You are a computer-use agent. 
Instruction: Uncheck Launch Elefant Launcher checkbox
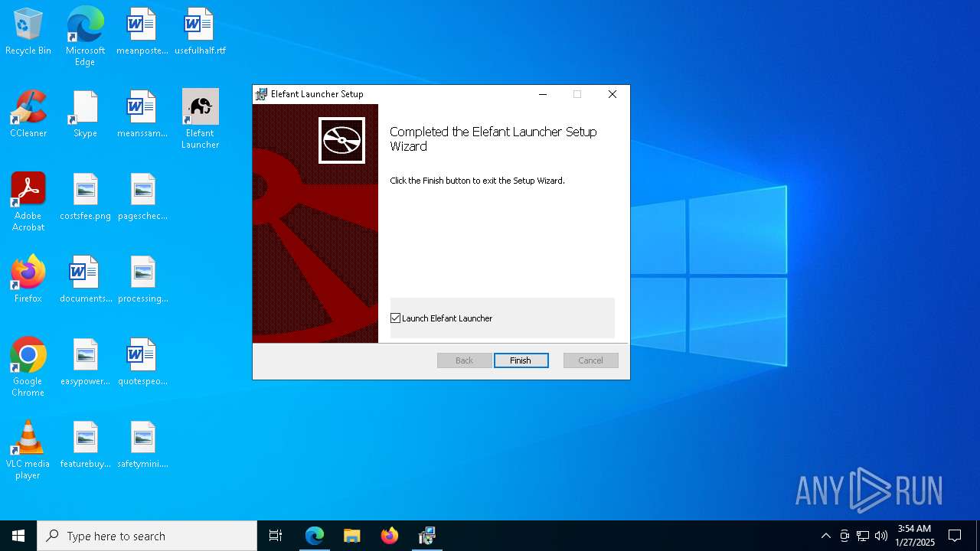(396, 318)
